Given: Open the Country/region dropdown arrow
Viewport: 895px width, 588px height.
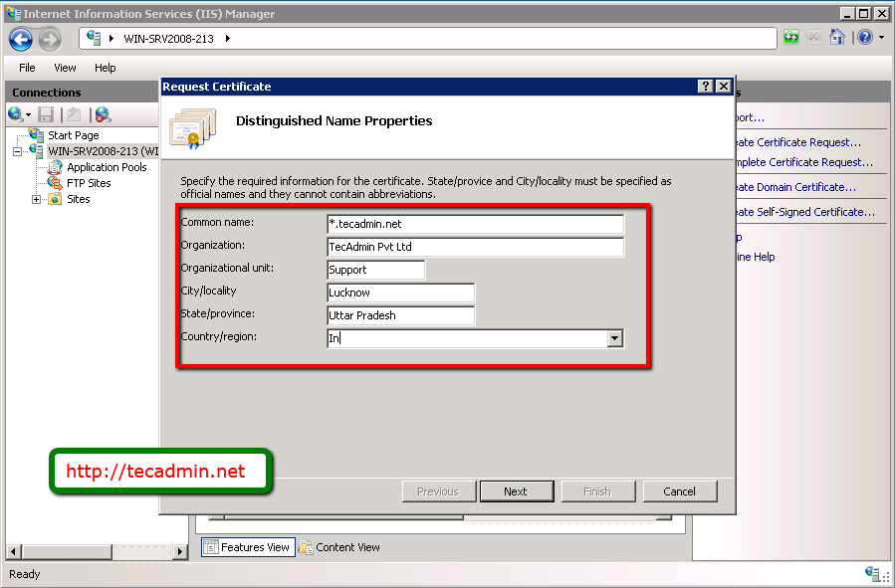Looking at the screenshot, I should (614, 338).
